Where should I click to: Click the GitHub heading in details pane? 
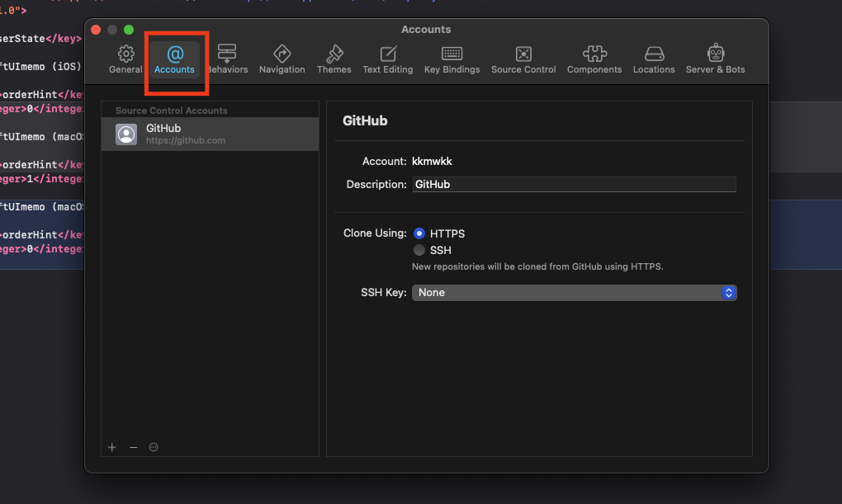click(365, 120)
